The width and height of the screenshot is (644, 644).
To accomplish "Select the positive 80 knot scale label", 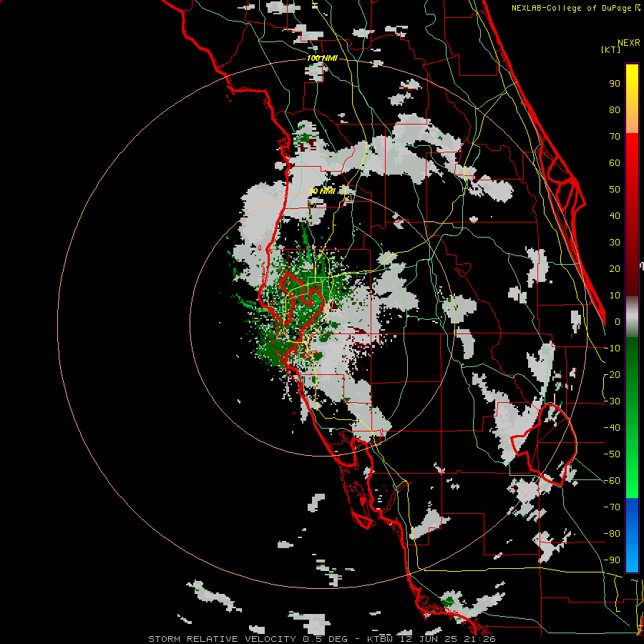I will 615,110.
